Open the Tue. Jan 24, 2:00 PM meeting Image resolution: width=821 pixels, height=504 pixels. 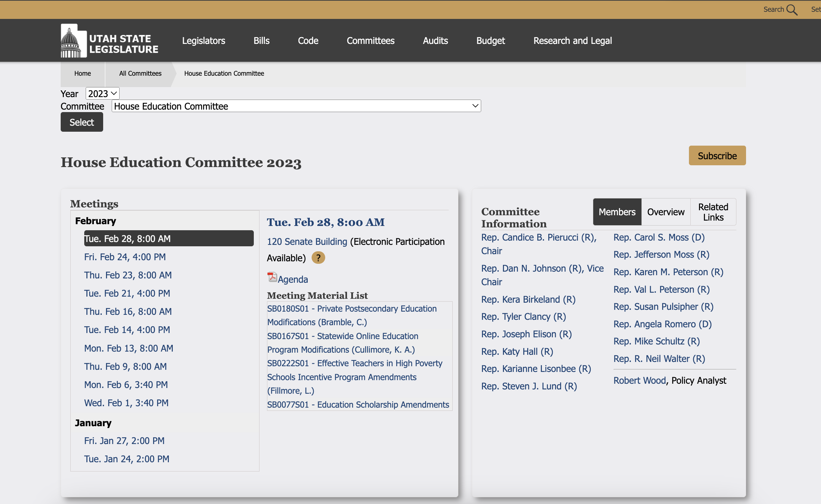click(x=127, y=459)
